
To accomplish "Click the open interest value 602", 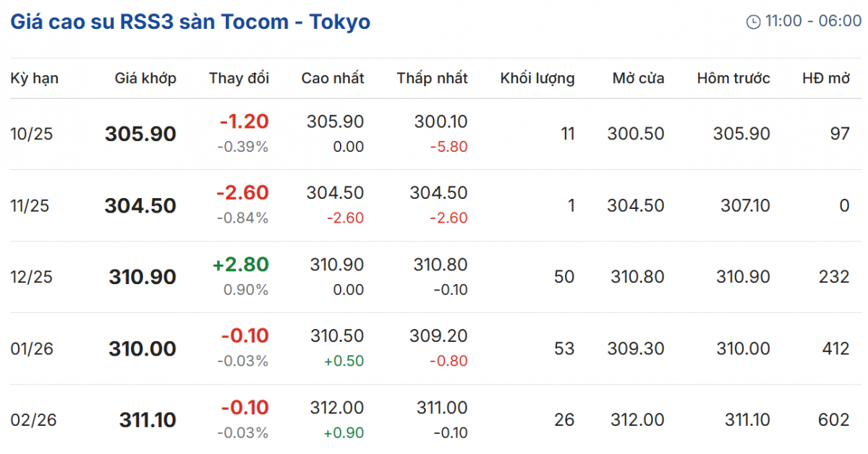I will tap(835, 420).
